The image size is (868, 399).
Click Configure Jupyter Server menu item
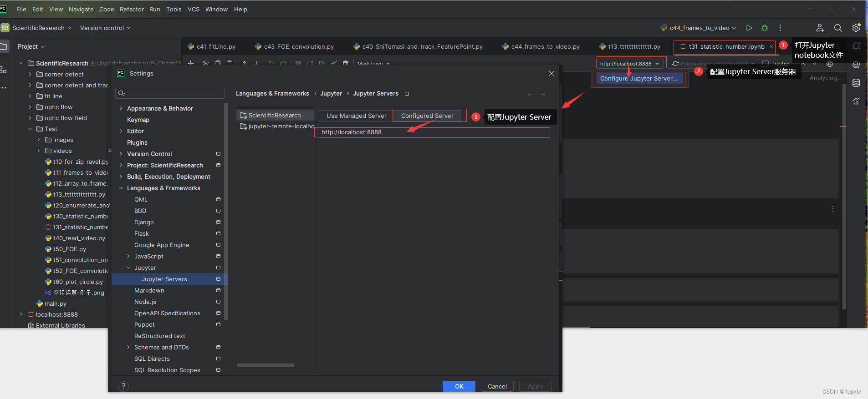click(638, 78)
